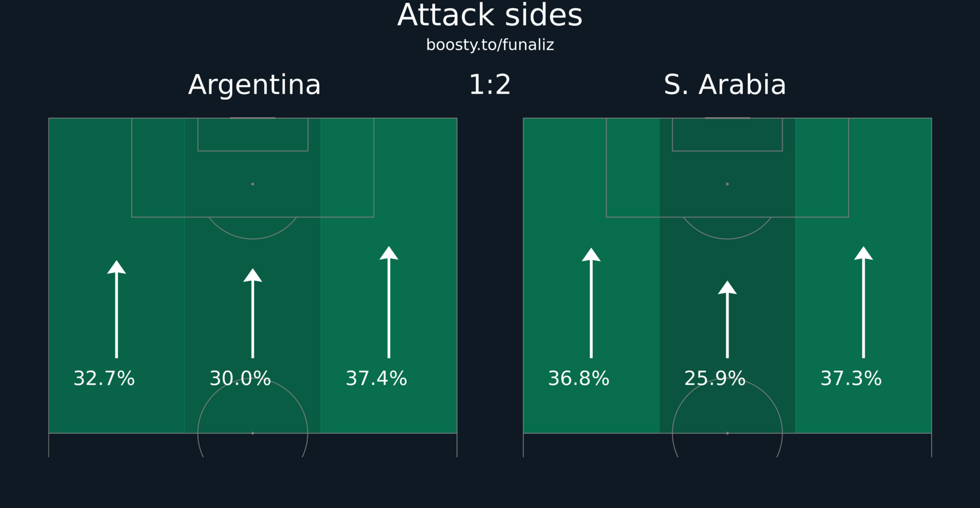Click the Attack sides title
Screen dimensions: 980x508
coord(490,15)
